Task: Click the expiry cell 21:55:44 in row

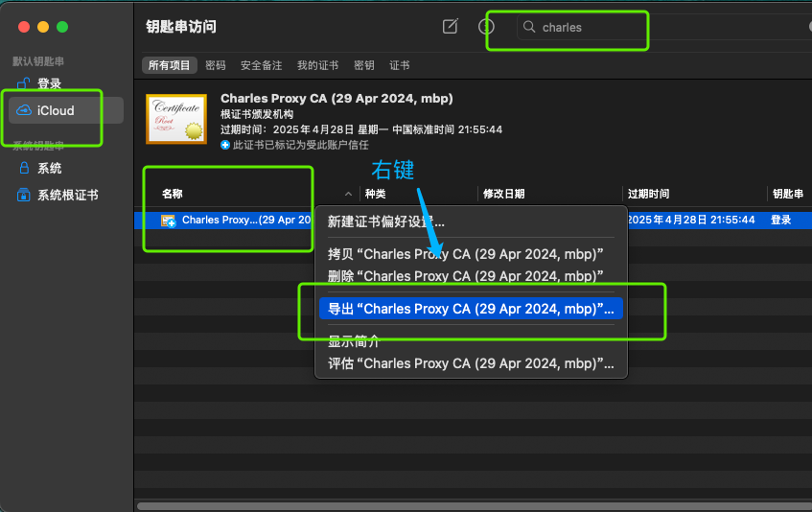Action: click(691, 220)
